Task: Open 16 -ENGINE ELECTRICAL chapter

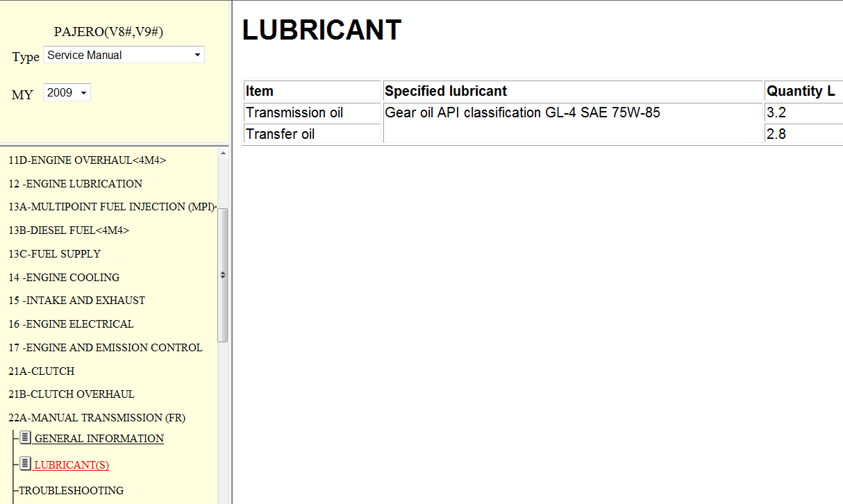Action: (71, 324)
